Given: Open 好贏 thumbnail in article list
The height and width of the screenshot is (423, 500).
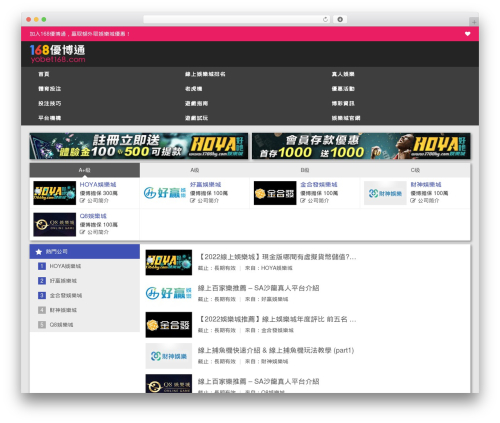Looking at the screenshot, I should click(169, 293).
